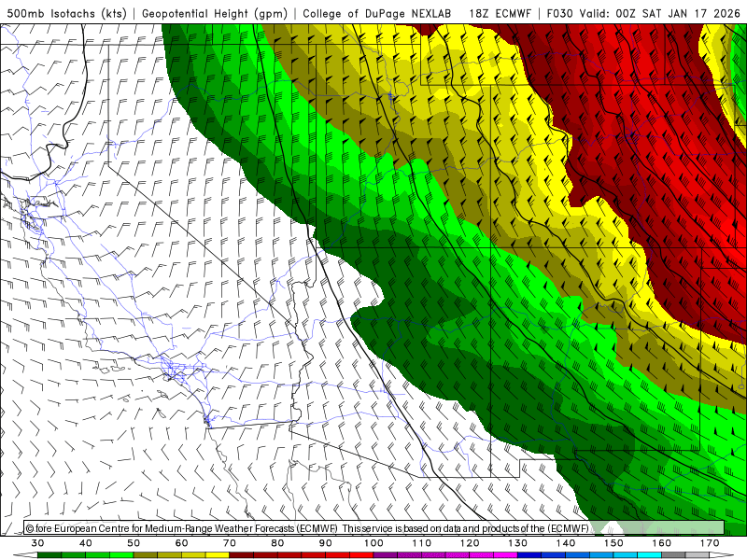Click the '60' color bar label
This screenshot has height=560, width=747.
point(181,543)
